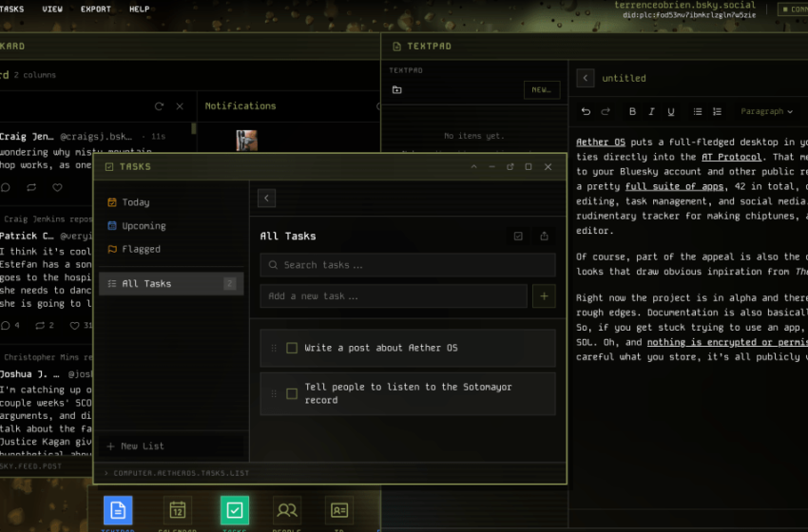Image resolution: width=808 pixels, height=532 pixels.
Task: Click the bold formatting icon
Action: click(632, 112)
